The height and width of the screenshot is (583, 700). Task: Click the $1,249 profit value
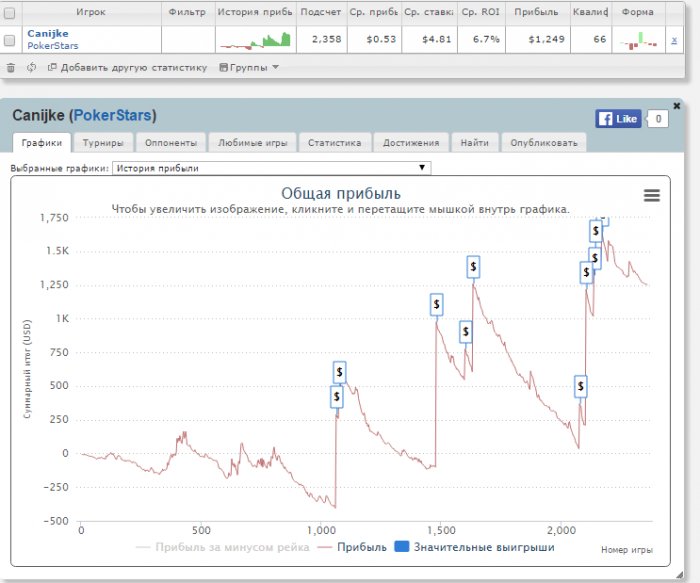[546, 39]
